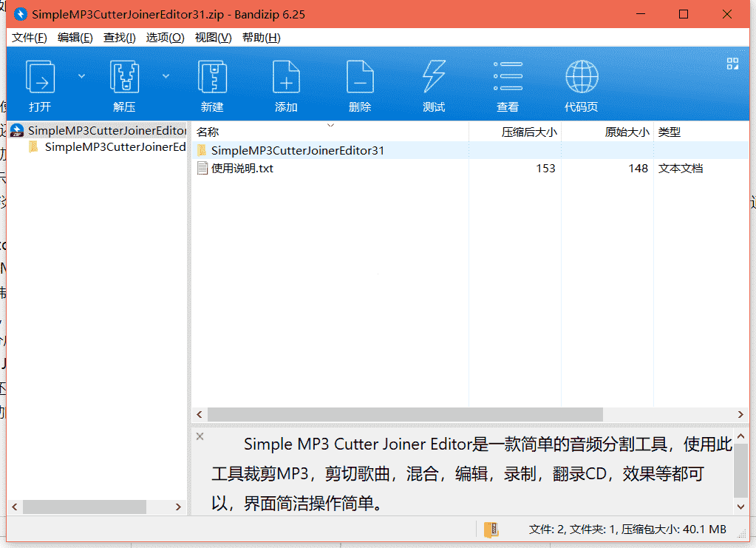Click the folder icon of SimpleMP3CutterJoinerEditor31 row
This screenshot has width=756, height=548.
202,151
